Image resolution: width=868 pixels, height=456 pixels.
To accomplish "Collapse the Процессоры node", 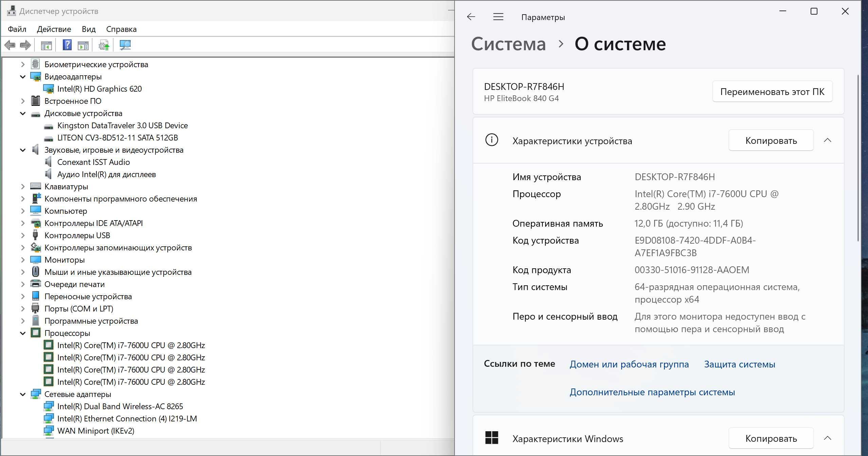I will coord(23,333).
